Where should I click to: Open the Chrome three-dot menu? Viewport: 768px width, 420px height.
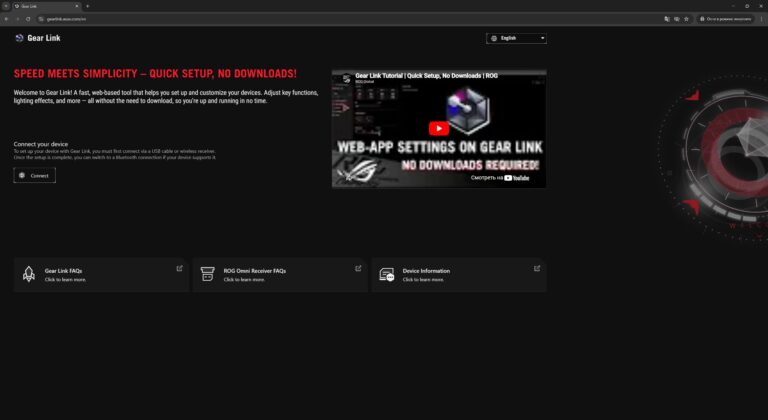pos(762,19)
